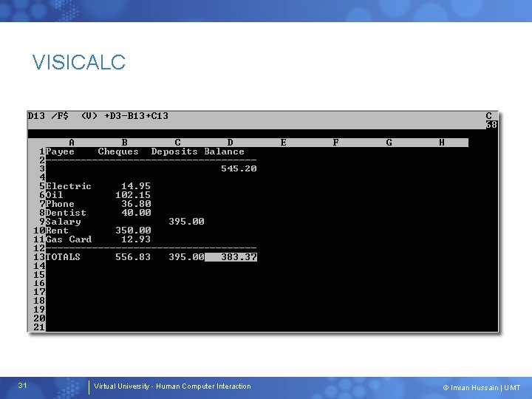Click the 12.93 cheque amount
Screen dimensions: 532x399
point(136,239)
